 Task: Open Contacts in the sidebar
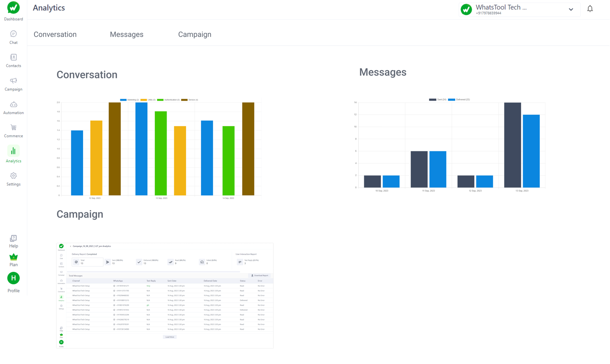[x=13, y=60]
